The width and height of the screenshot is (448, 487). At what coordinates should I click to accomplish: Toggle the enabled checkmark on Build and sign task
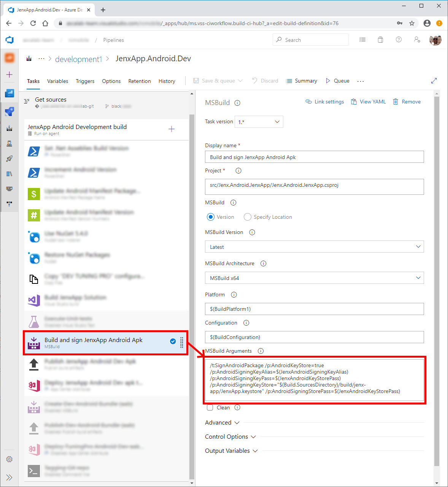click(173, 341)
